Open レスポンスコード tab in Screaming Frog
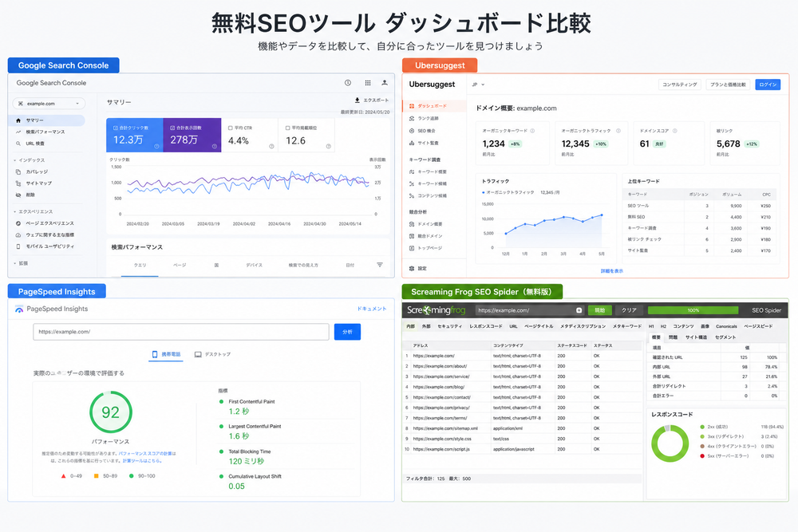798x532 pixels. (486, 326)
